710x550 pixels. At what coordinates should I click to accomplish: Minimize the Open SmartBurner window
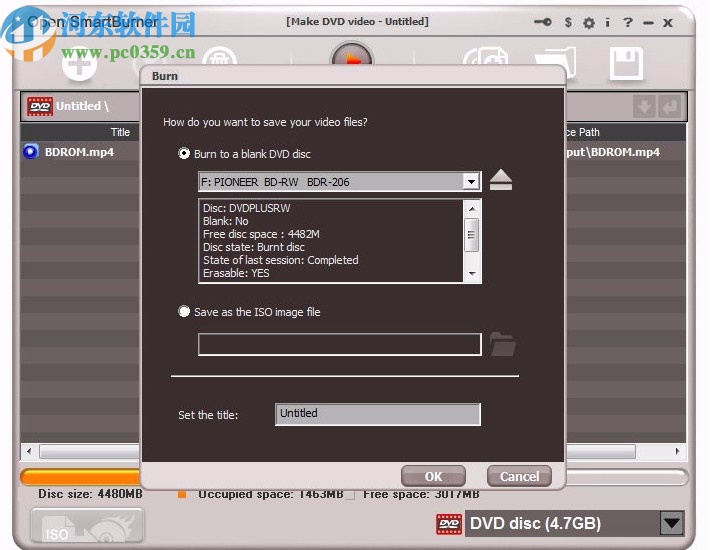coord(648,23)
